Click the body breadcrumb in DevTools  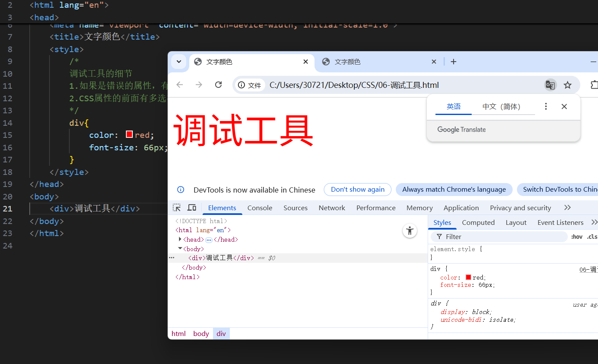[x=201, y=333]
